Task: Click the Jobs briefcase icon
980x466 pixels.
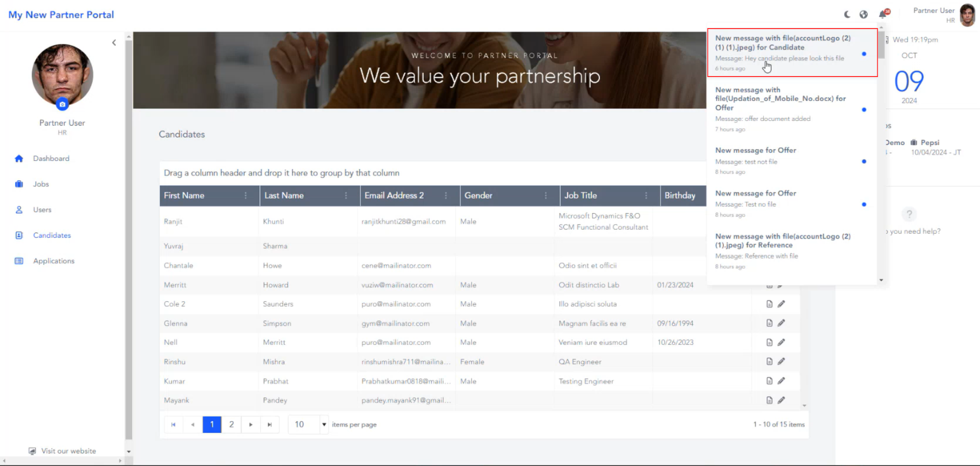Action: tap(19, 184)
